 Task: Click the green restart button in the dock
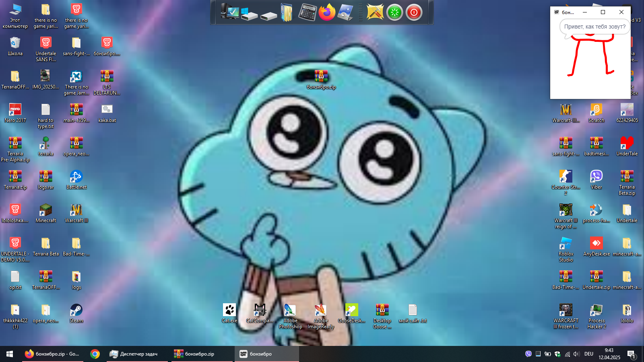[x=394, y=12]
